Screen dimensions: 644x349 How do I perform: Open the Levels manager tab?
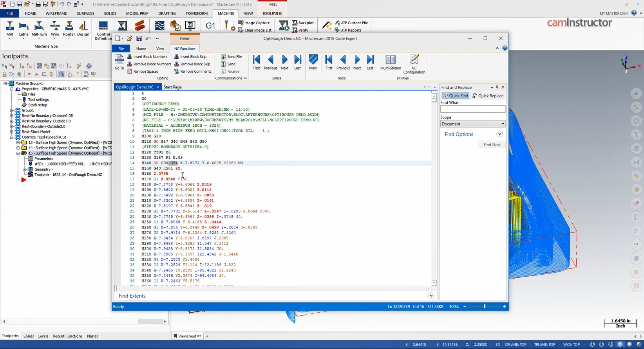(x=43, y=336)
